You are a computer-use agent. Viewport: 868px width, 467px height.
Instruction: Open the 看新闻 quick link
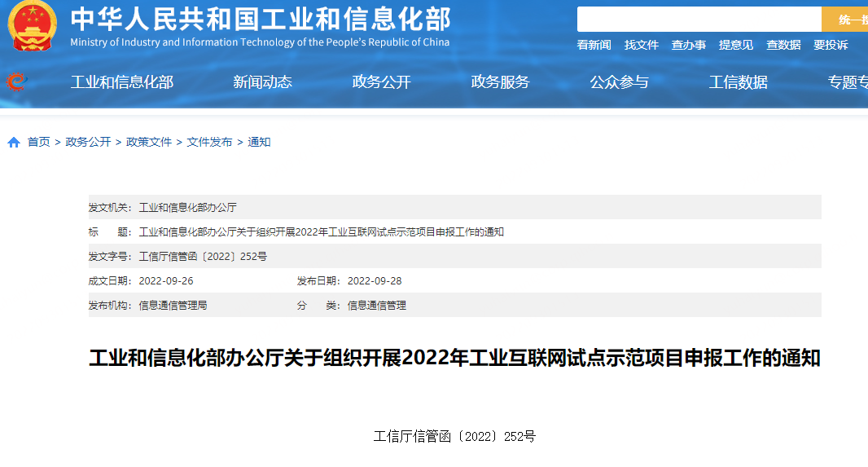(594, 45)
